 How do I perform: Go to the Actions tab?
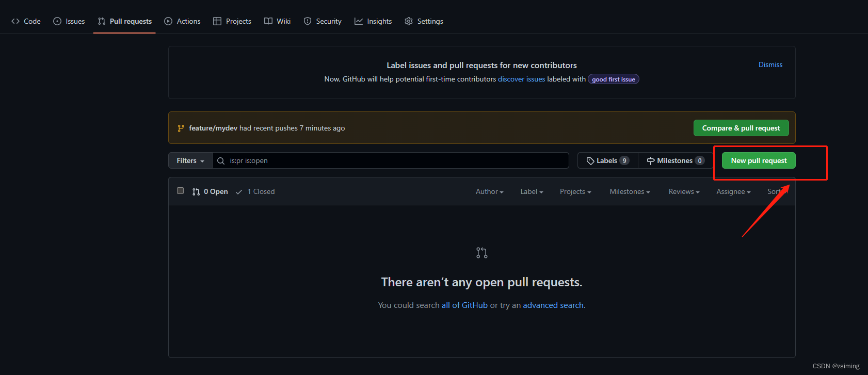182,21
